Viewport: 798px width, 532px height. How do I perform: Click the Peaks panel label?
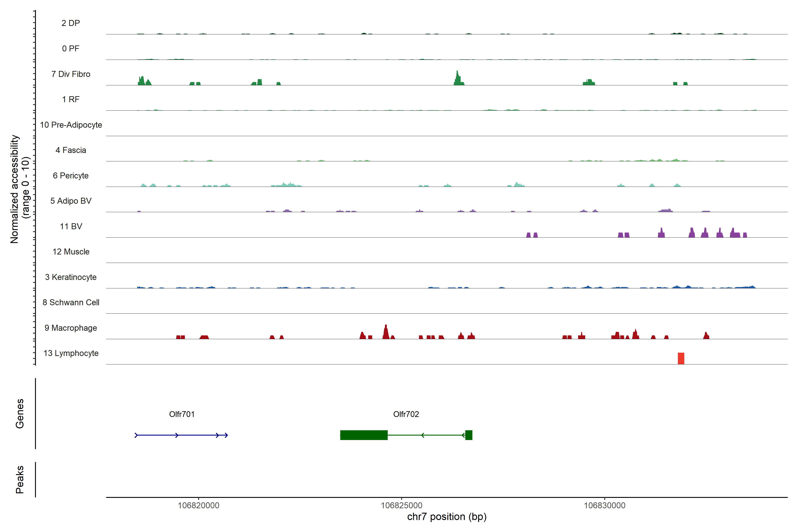[x=20, y=479]
